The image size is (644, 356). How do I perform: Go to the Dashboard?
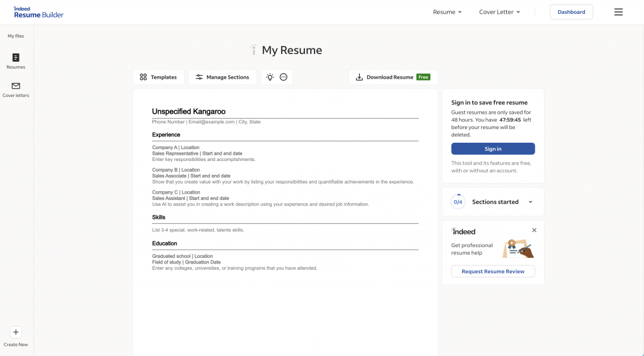571,12
